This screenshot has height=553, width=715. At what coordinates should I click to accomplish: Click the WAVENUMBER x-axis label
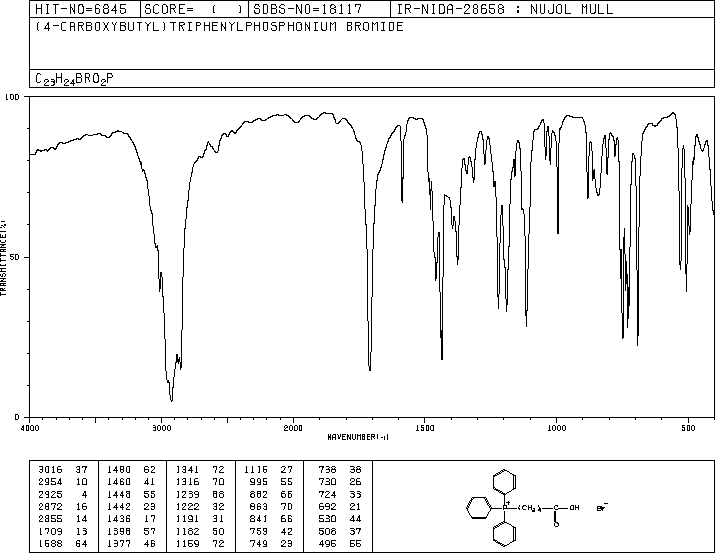pos(358,437)
